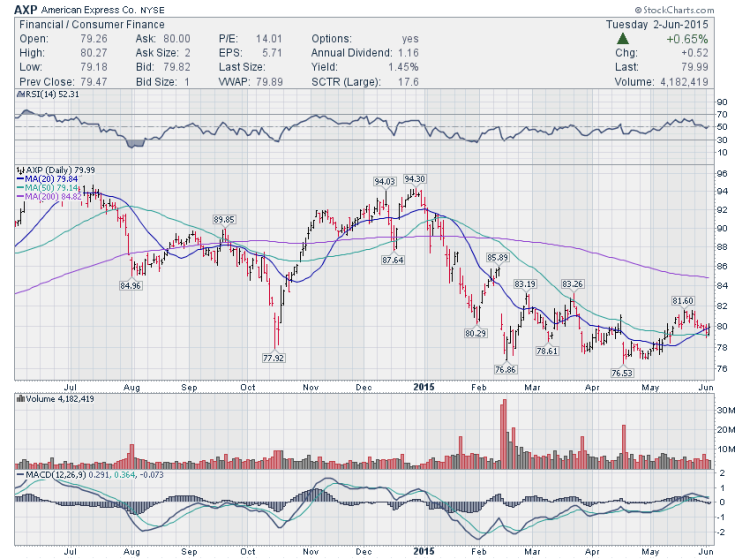Click the High 80.27 value
Image resolution: width=750 pixels, height=559 pixels.
pyautogui.click(x=94, y=53)
